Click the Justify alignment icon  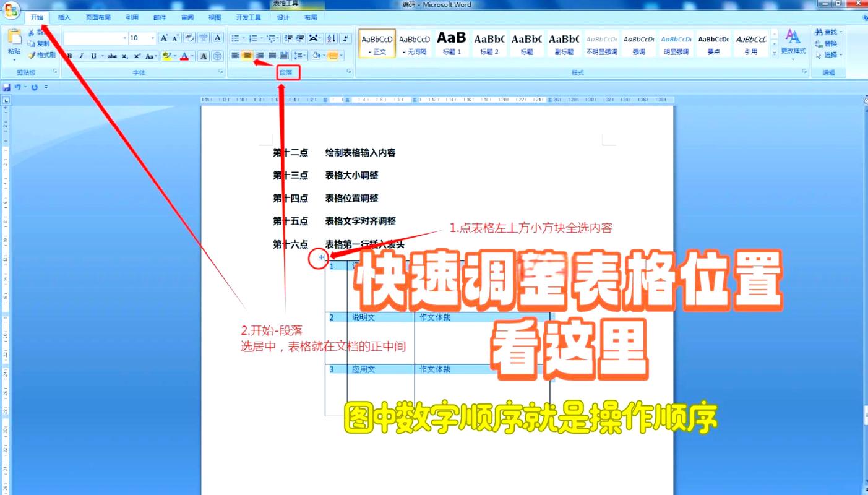272,56
